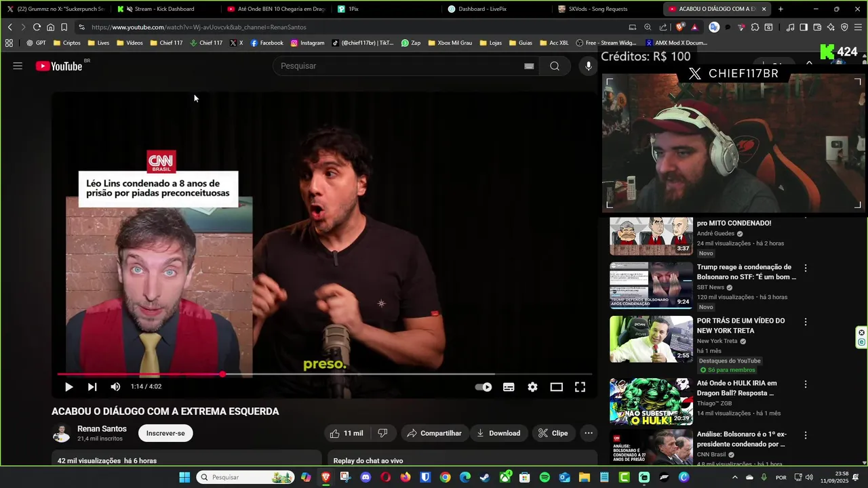868x488 pixels.
Task: Show hidden system tray icons chevron
Action: tap(734, 477)
